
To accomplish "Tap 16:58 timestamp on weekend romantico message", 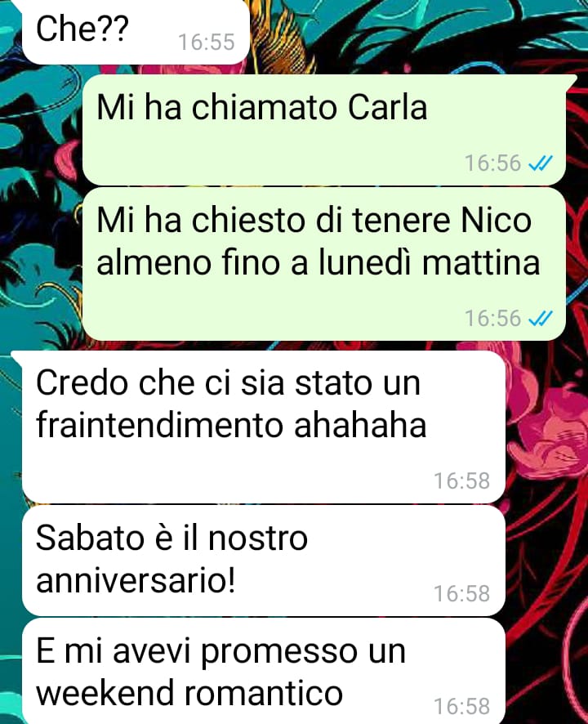I will 461,706.
